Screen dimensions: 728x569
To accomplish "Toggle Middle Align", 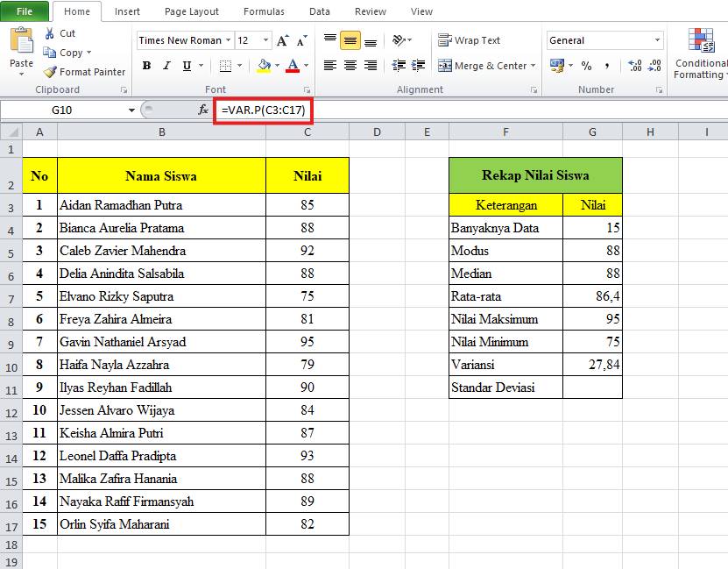I will (350, 40).
